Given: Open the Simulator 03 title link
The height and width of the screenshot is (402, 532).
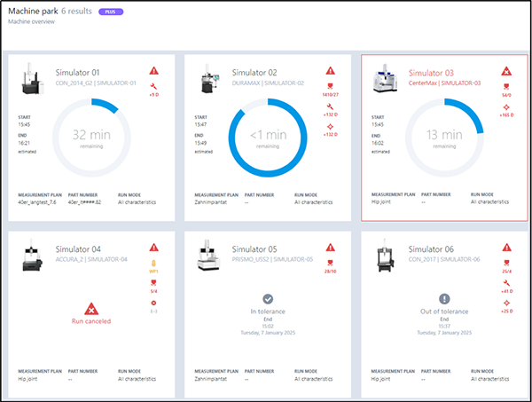Looking at the screenshot, I should point(430,73).
